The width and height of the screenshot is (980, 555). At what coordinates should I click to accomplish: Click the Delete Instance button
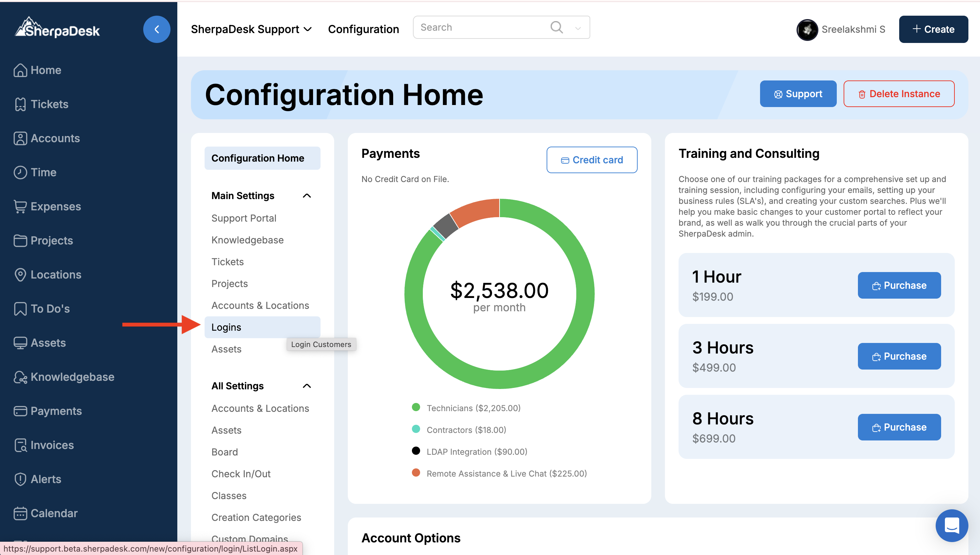tap(899, 94)
